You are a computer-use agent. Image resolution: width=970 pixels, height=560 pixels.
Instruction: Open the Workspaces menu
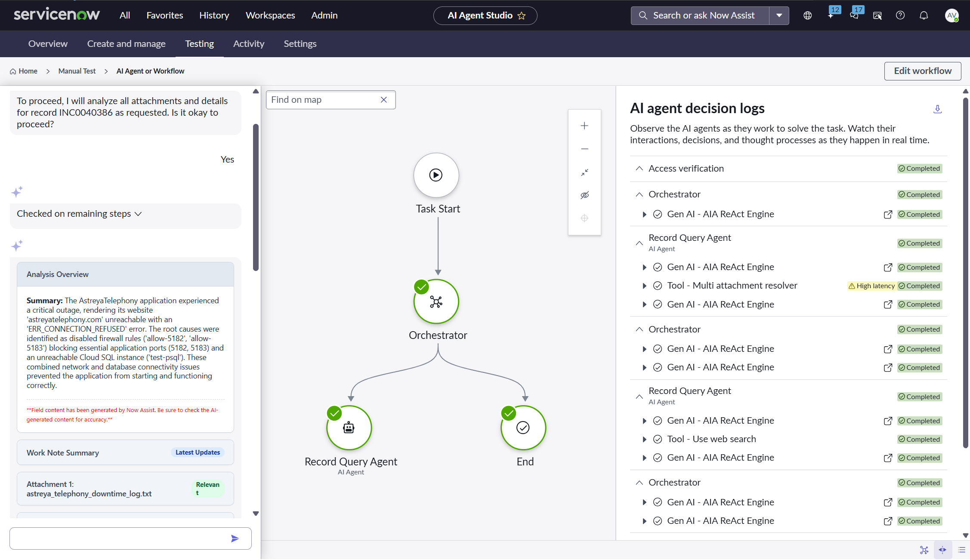coord(270,15)
